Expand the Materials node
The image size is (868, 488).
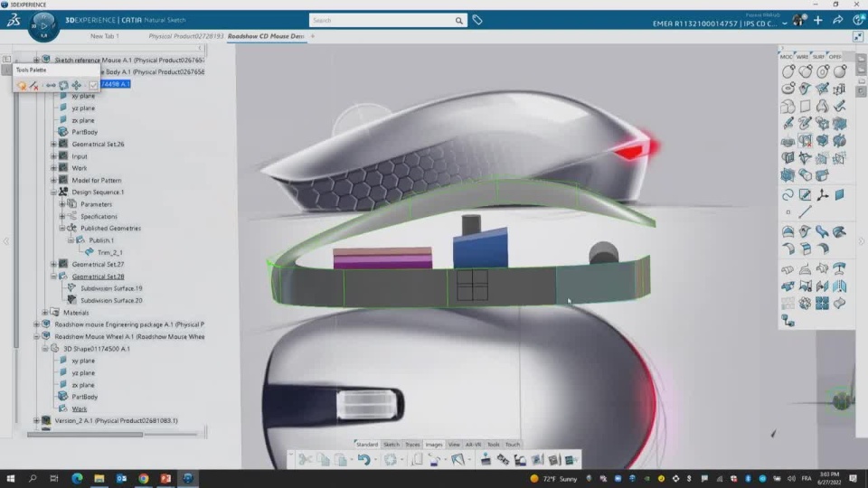tap(45, 313)
